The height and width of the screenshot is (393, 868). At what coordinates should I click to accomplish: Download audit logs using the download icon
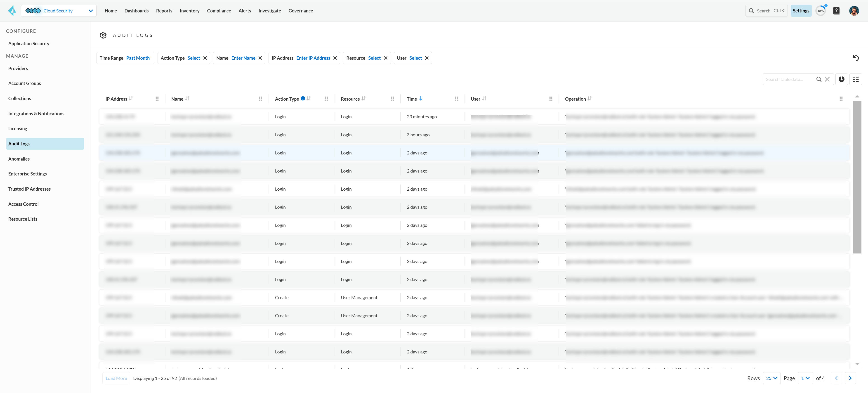[x=841, y=79]
